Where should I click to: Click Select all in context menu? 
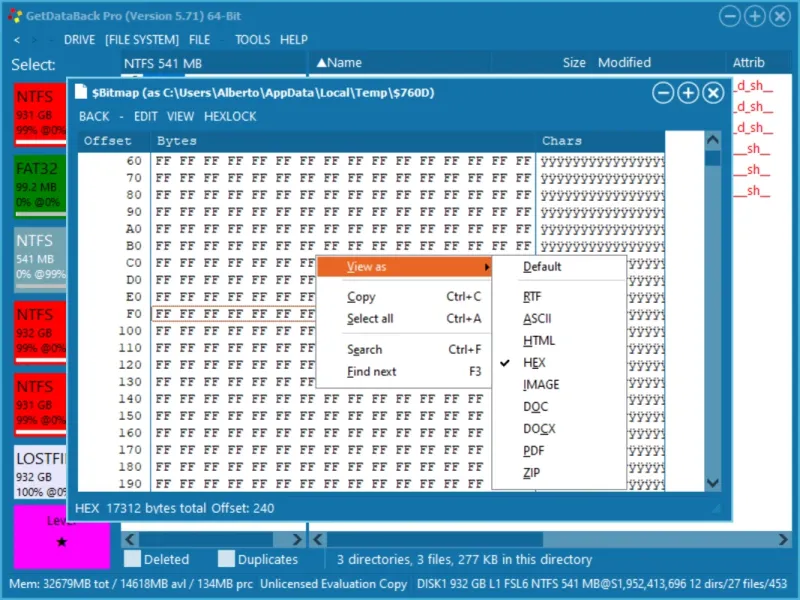click(x=404, y=319)
